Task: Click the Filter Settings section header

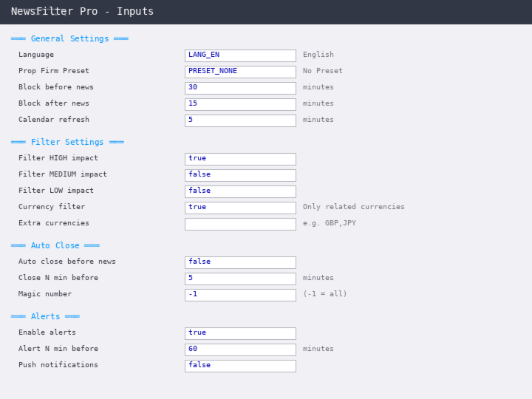Action: [x=67, y=142]
